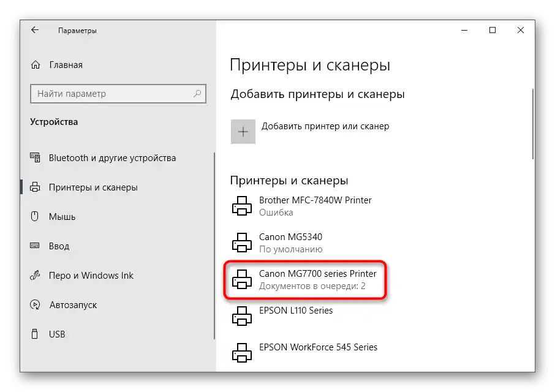Image resolution: width=555 pixels, height=392 pixels.
Task: Click the pen icon for Windows Ink
Action: [x=35, y=275]
